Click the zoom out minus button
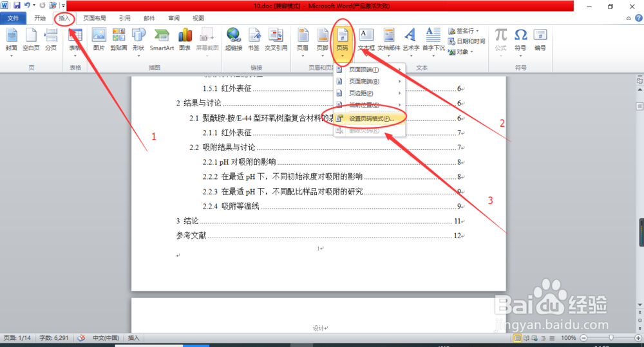This screenshot has height=347, width=644. 583,338
